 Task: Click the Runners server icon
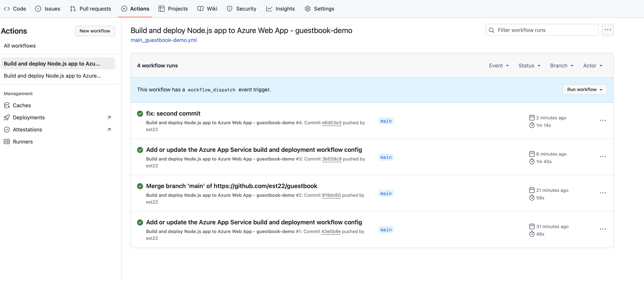[x=7, y=142]
